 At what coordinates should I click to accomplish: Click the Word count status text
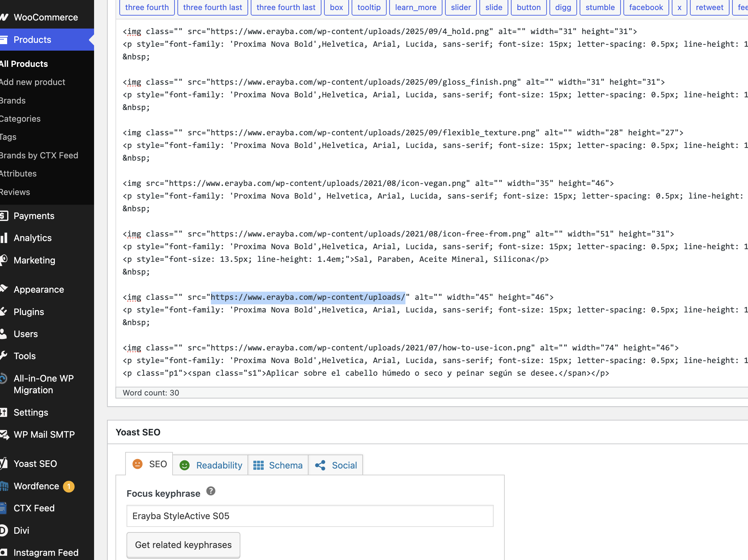click(151, 393)
